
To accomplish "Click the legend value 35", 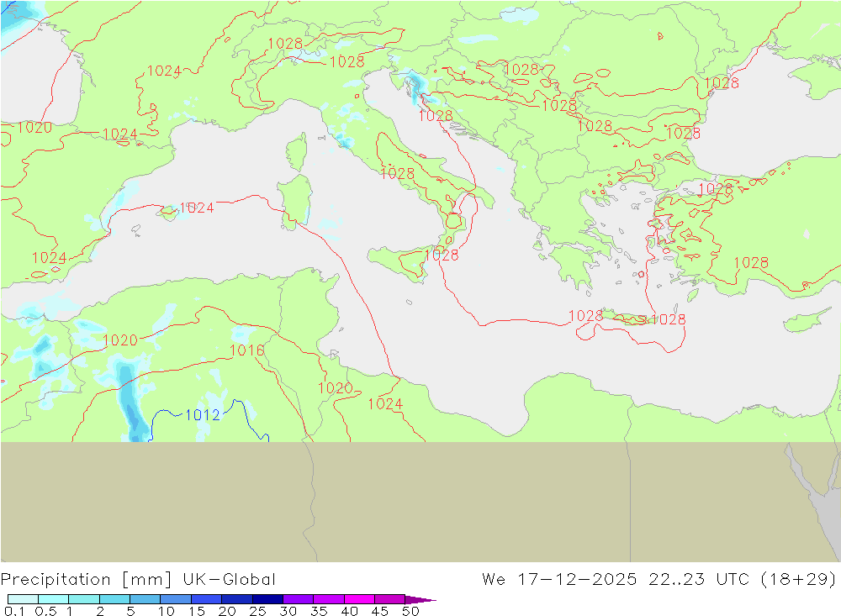I will coord(319,611).
